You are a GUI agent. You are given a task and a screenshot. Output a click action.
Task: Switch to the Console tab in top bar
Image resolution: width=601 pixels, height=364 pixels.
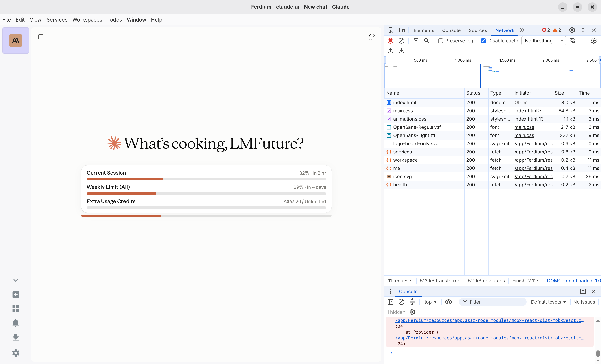coord(451,30)
